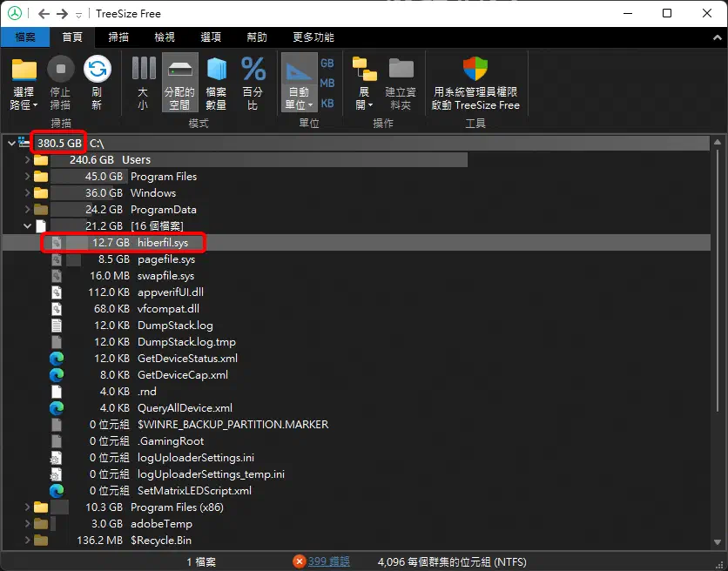Switch display units to GB
The height and width of the screenshot is (571, 728).
pyautogui.click(x=327, y=64)
